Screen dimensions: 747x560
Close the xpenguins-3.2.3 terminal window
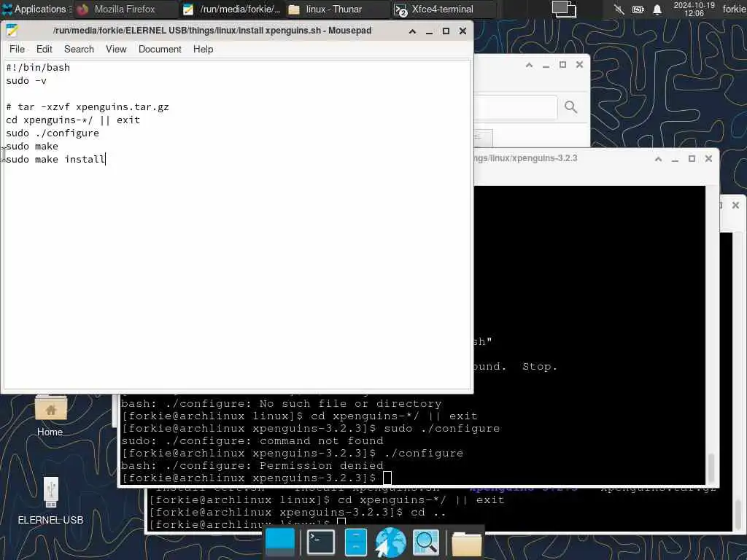[x=708, y=158]
